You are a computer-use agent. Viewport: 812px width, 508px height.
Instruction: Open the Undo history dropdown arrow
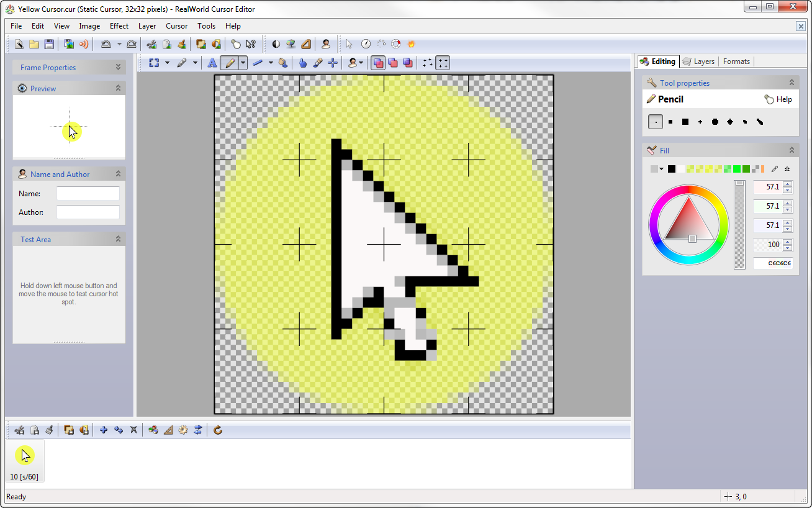[x=119, y=44]
